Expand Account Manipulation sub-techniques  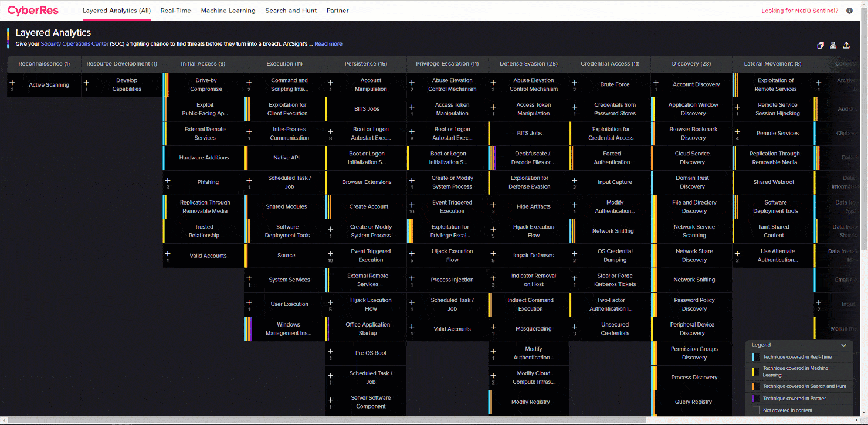(x=330, y=83)
